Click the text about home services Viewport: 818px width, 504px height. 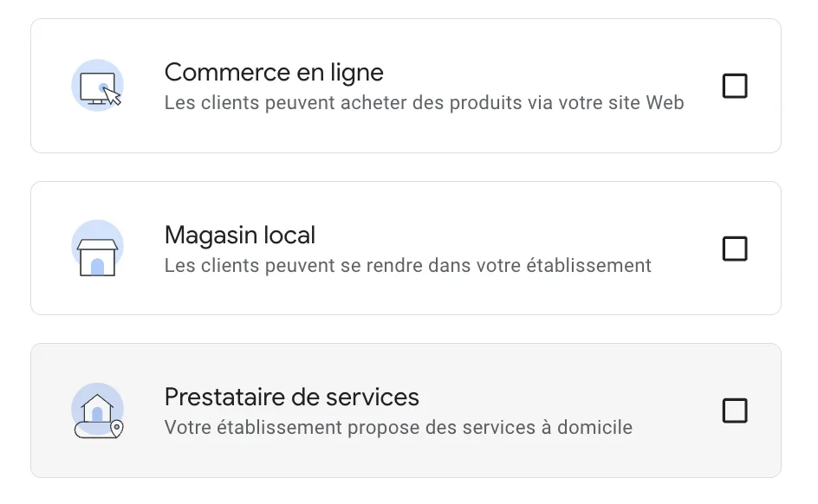point(398,427)
